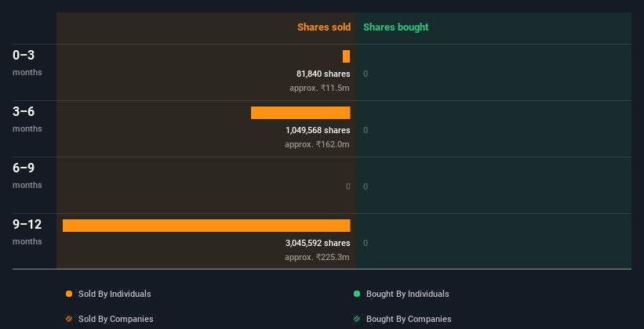Select the Sold By Companies legend label

pyautogui.click(x=116, y=319)
